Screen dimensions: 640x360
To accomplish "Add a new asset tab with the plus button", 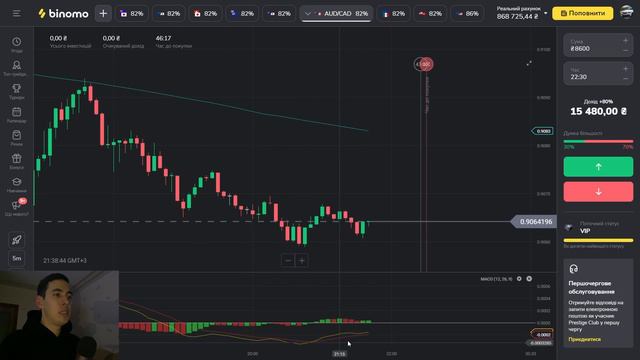I will point(103,13).
